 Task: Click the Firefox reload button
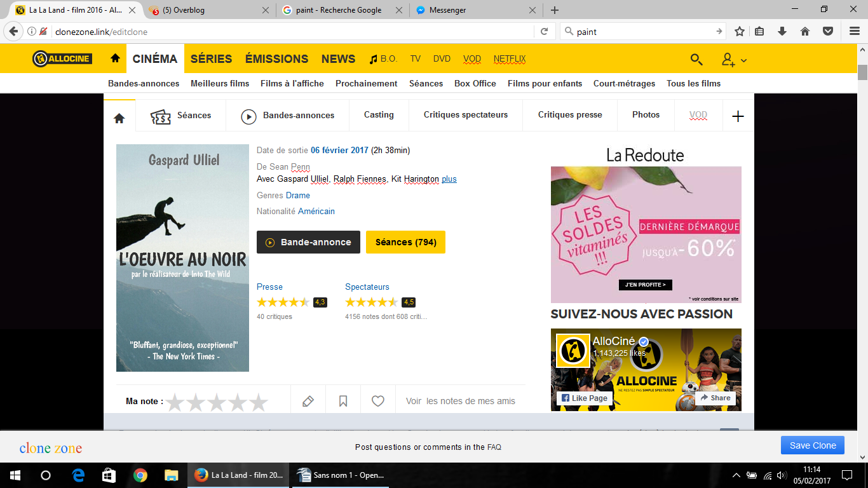tap(544, 31)
